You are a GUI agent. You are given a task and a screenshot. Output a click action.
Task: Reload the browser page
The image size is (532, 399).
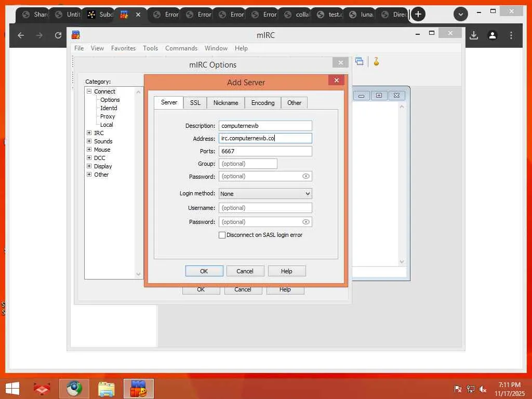58,35
